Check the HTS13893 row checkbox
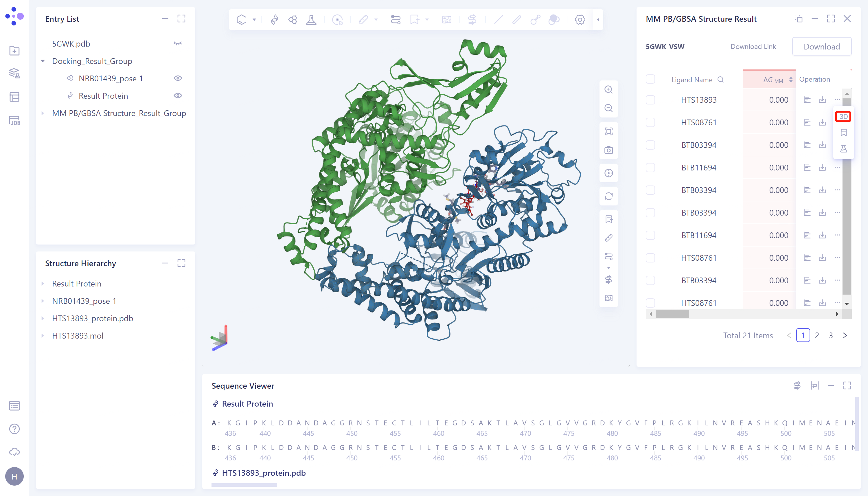Screen dimensions: 868x496 [x=650, y=100]
